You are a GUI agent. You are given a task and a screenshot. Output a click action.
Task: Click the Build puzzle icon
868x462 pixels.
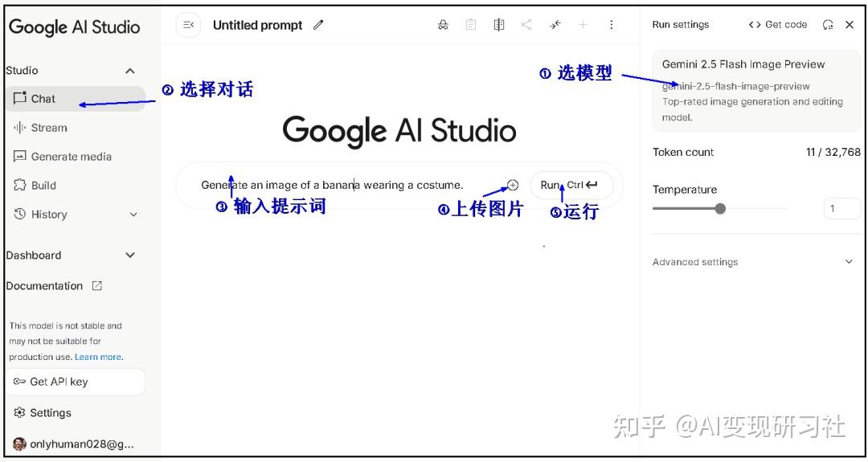pyautogui.click(x=20, y=185)
